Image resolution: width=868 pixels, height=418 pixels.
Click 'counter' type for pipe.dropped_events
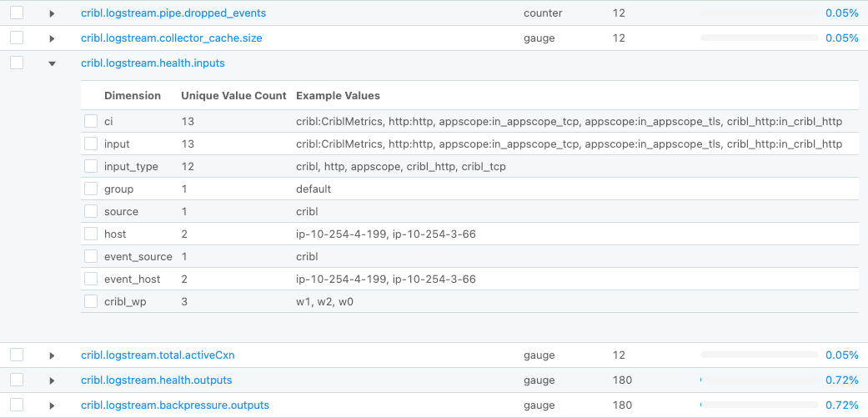coord(541,13)
